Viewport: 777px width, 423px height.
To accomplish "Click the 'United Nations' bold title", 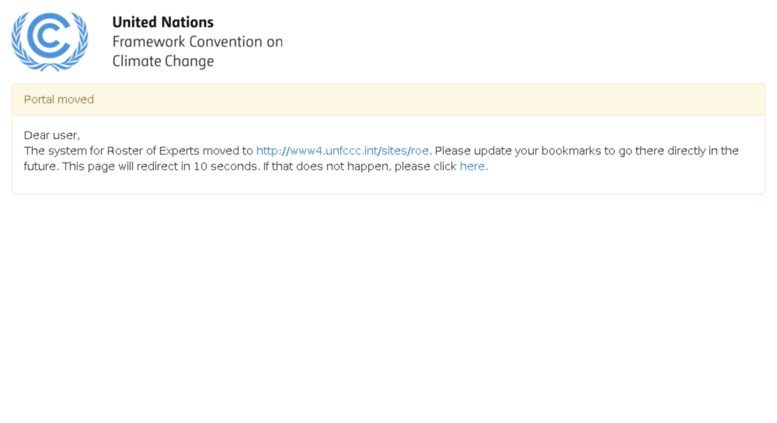I will pyautogui.click(x=163, y=22).
